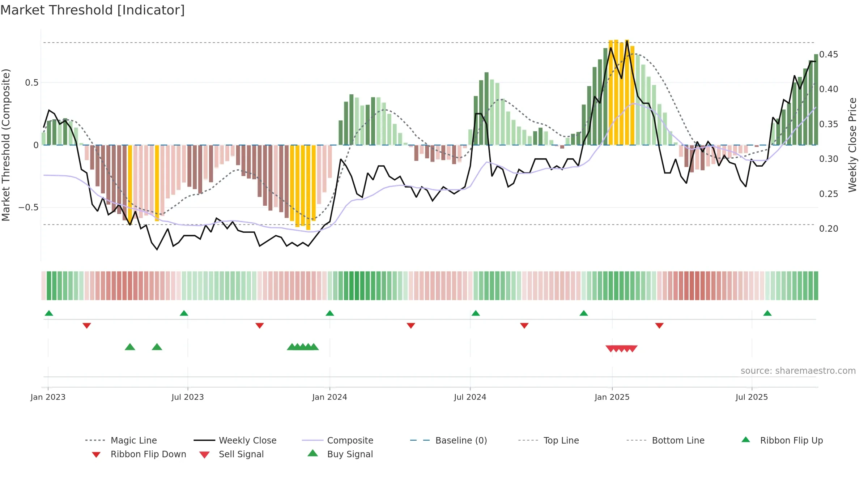Click the 0.5 composite axis tick
This screenshot has height=488, width=868.
pyautogui.click(x=32, y=82)
